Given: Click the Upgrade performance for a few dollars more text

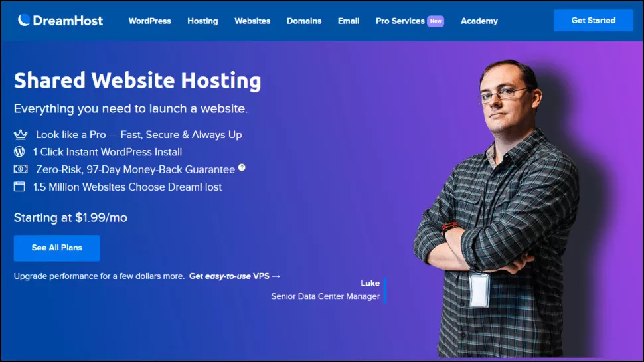Looking at the screenshot, I should pos(99,276).
